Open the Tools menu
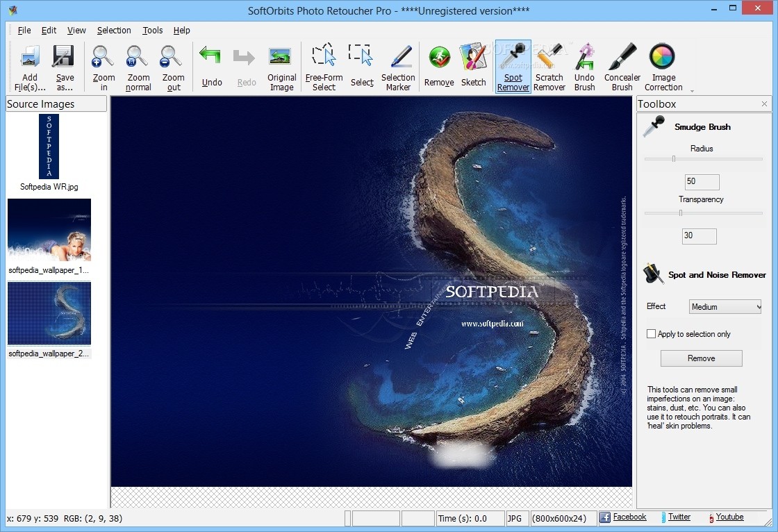Screen dimensions: 778x532 [x=152, y=31]
